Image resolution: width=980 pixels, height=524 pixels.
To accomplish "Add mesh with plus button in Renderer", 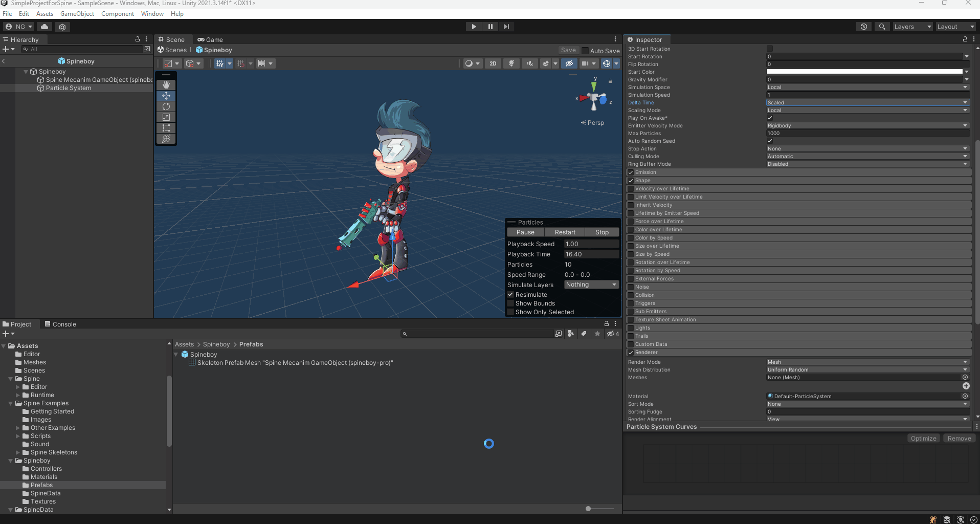I will coord(966,386).
